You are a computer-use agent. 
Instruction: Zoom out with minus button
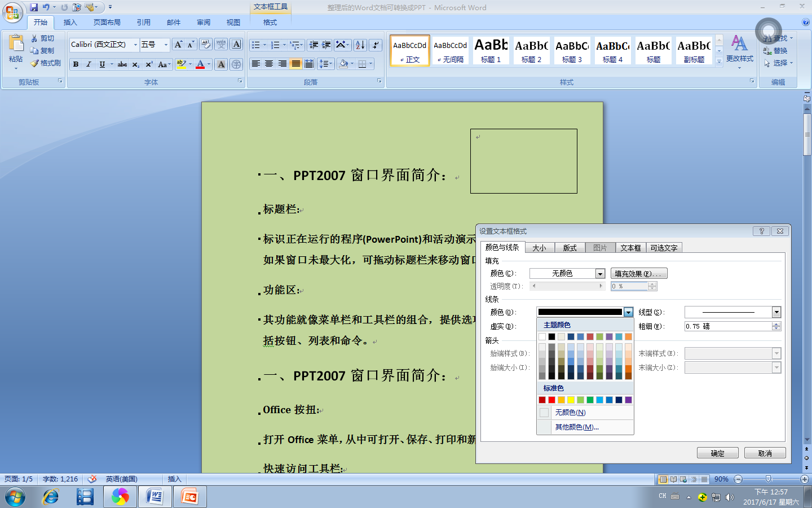[x=738, y=479]
